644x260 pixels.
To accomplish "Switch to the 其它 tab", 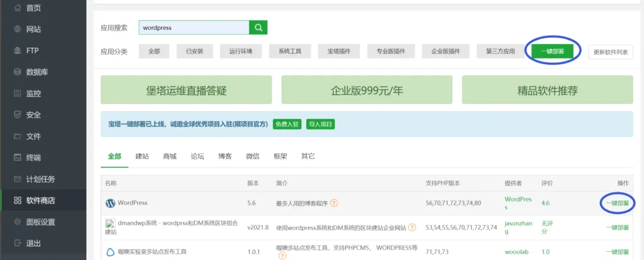I will [x=308, y=156].
